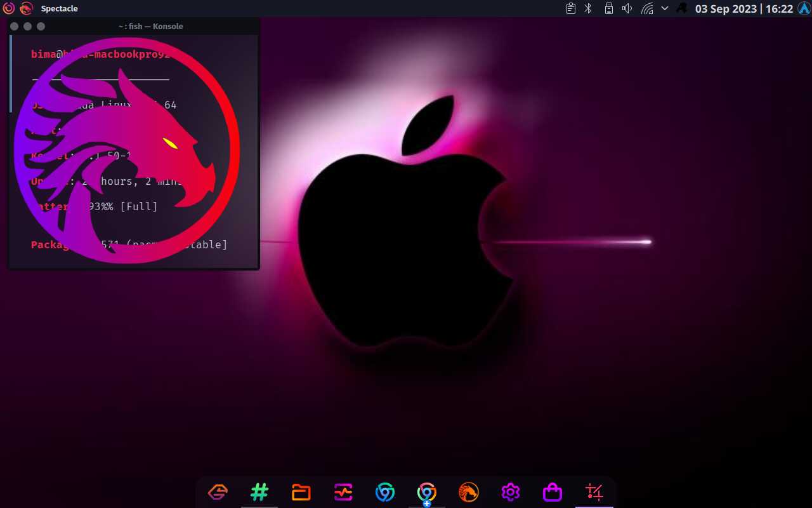The height and width of the screenshot is (508, 812).
Task: Expand hidden system tray icons arrow
Action: (x=665, y=8)
